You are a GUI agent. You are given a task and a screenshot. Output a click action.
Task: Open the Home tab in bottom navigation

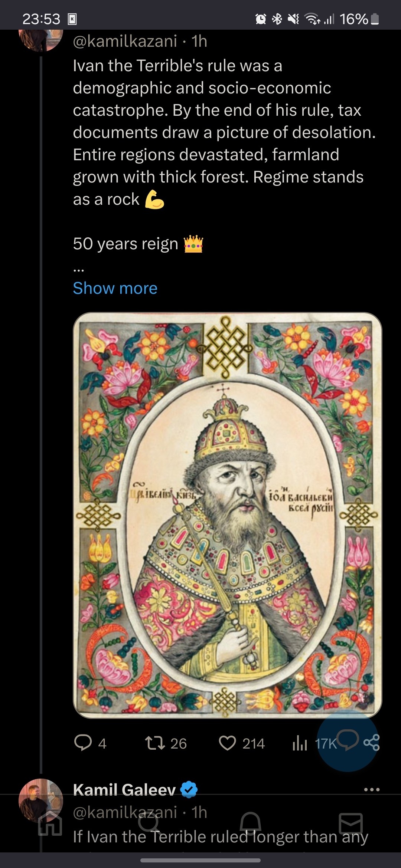click(x=50, y=824)
